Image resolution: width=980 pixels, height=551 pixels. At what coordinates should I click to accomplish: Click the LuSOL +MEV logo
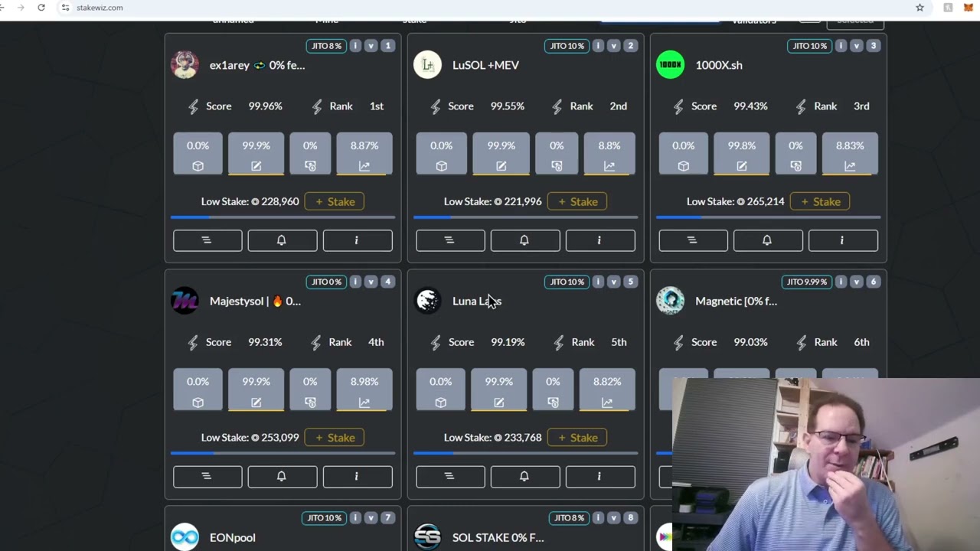click(427, 65)
